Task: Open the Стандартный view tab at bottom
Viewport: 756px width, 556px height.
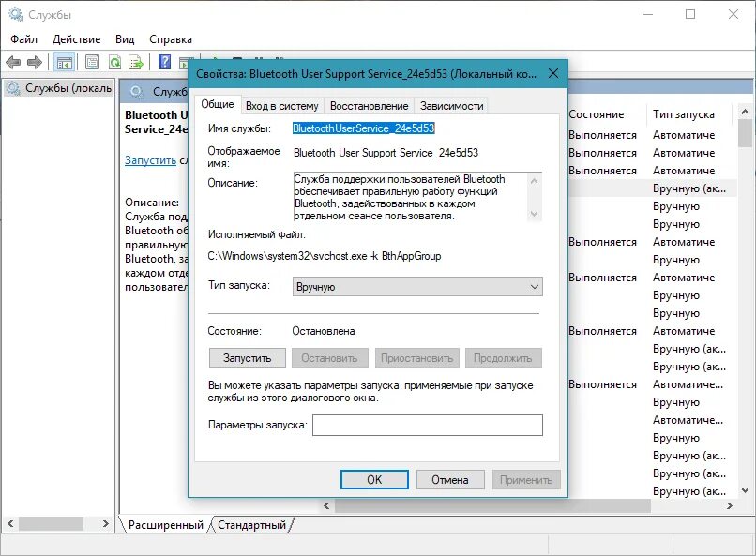Action: point(251,525)
